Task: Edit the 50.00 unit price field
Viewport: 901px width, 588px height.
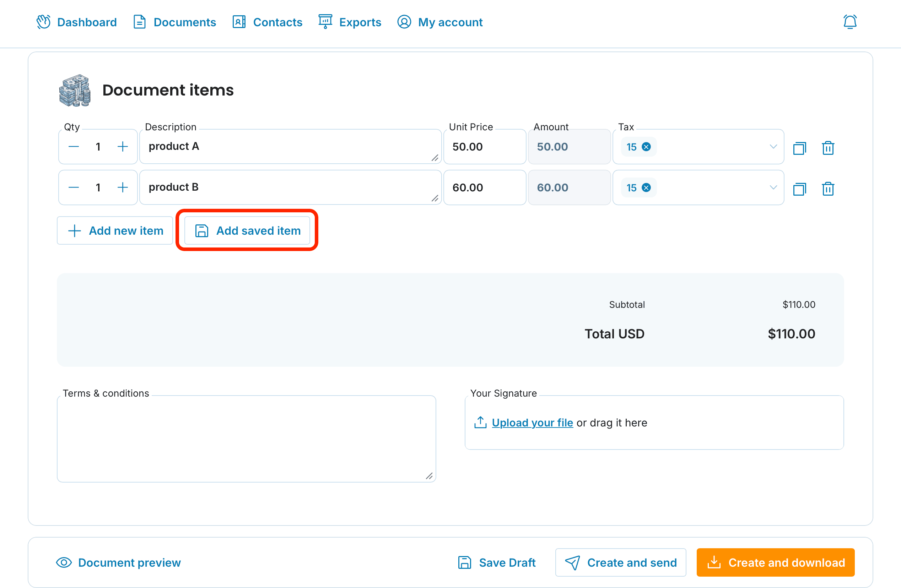Action: [485, 147]
